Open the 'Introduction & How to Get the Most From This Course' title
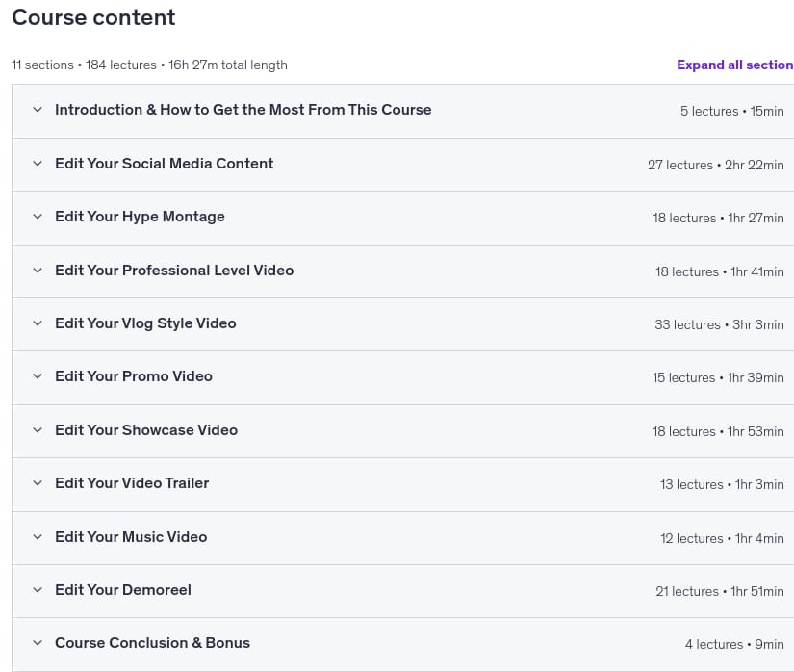The image size is (794, 672). pyautogui.click(x=243, y=110)
